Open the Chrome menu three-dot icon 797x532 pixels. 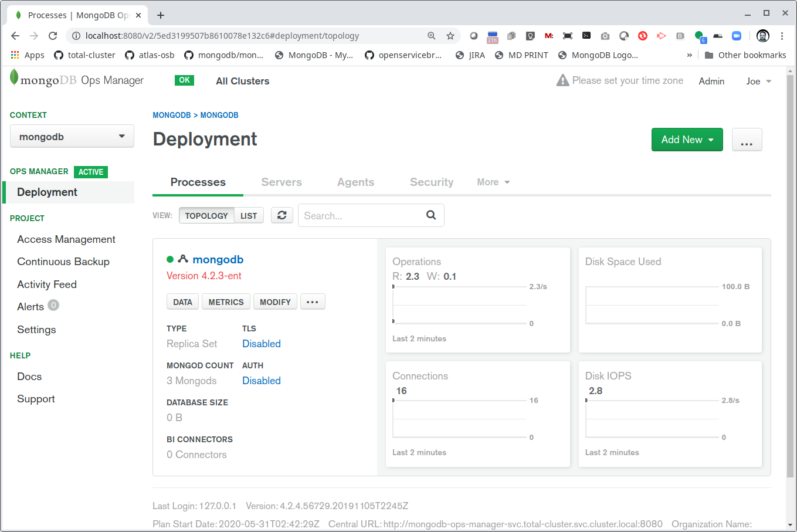click(782, 36)
